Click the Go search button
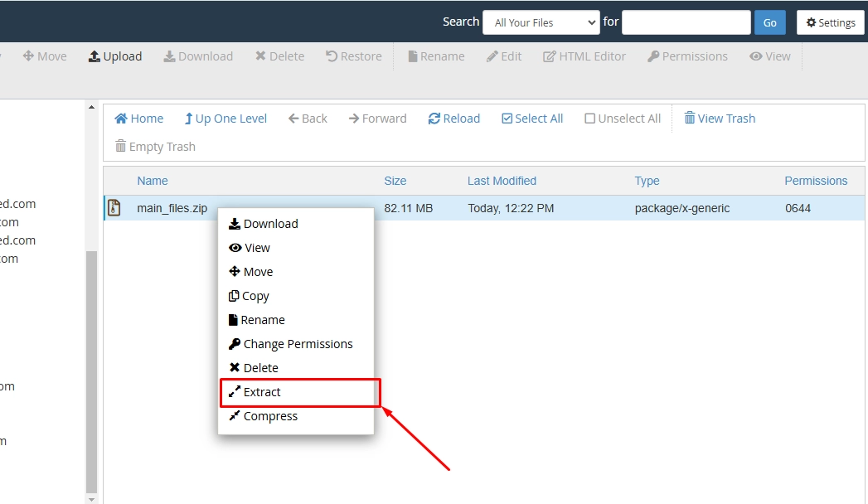The height and width of the screenshot is (504, 868). click(x=769, y=22)
